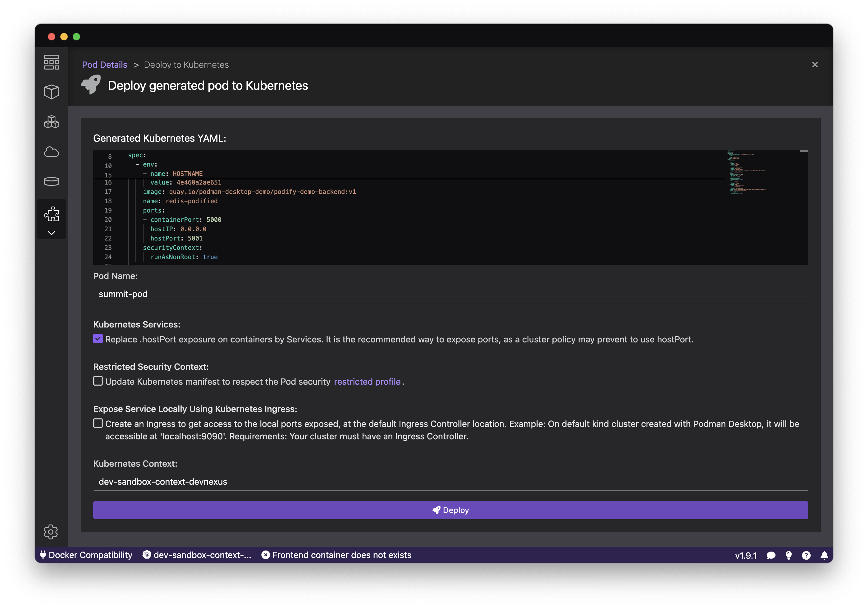Open the Images cloud icon
Screen dimensions: 868x609
pos(51,152)
